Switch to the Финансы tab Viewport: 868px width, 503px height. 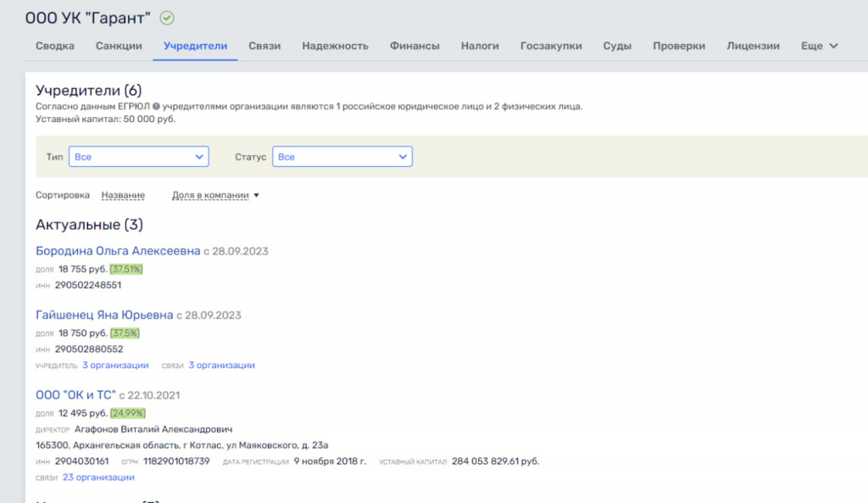click(415, 46)
